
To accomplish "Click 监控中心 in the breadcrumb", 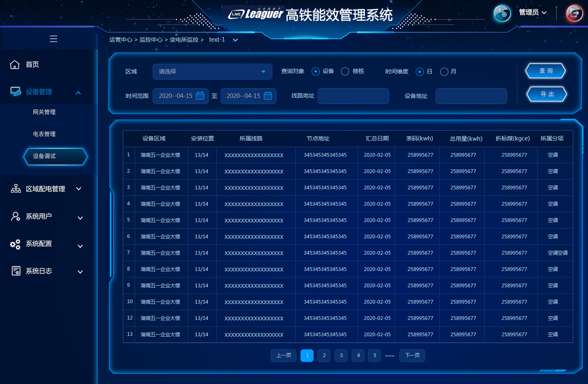I will tap(151, 40).
